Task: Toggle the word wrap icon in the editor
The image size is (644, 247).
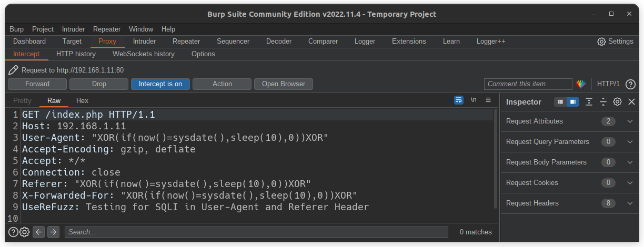Action: point(459,100)
